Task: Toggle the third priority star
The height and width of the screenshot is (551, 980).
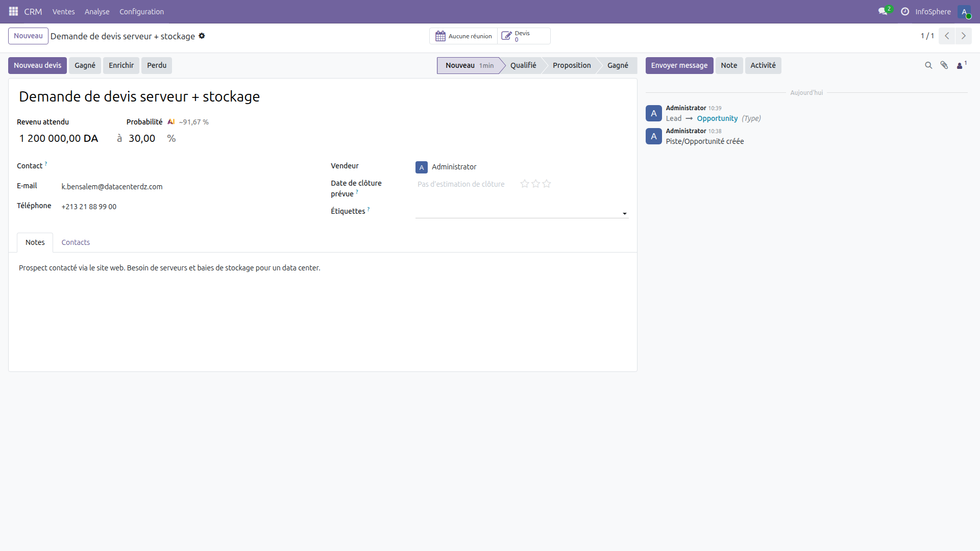Action: click(546, 184)
